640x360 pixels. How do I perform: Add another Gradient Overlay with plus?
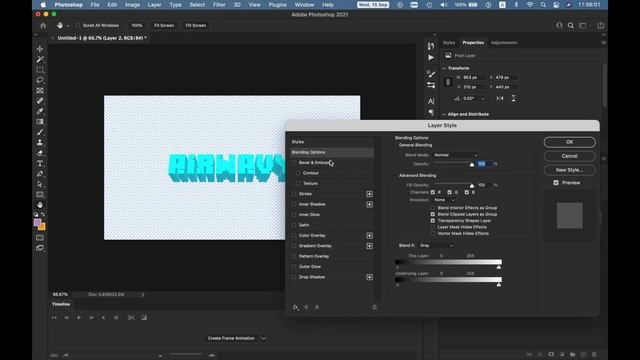pyautogui.click(x=369, y=246)
